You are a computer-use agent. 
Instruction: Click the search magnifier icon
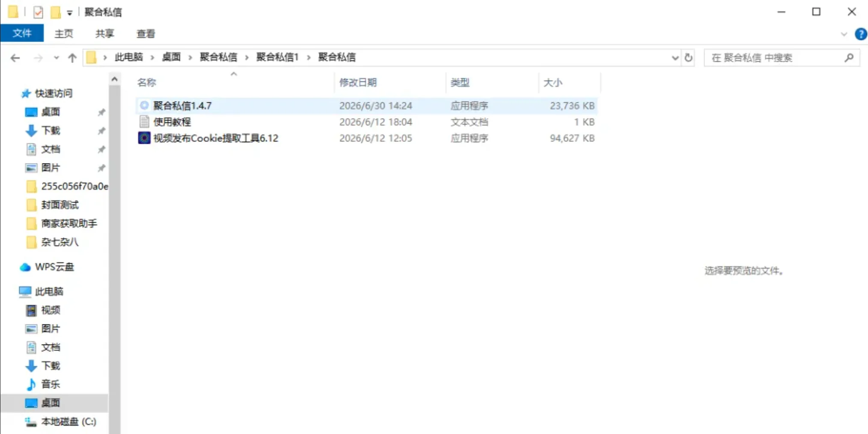click(849, 57)
